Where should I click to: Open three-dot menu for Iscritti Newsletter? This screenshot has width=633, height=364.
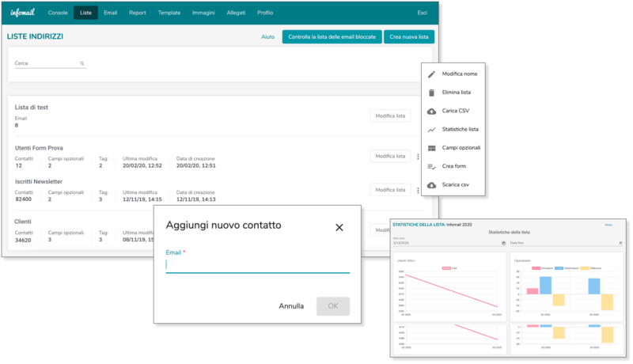[418, 190]
